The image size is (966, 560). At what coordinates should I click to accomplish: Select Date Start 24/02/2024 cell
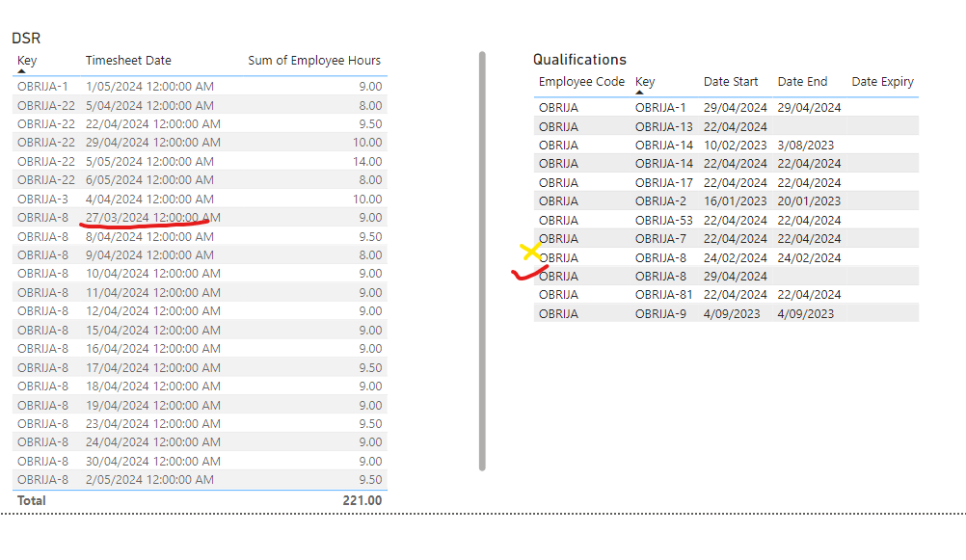pyautogui.click(x=735, y=258)
